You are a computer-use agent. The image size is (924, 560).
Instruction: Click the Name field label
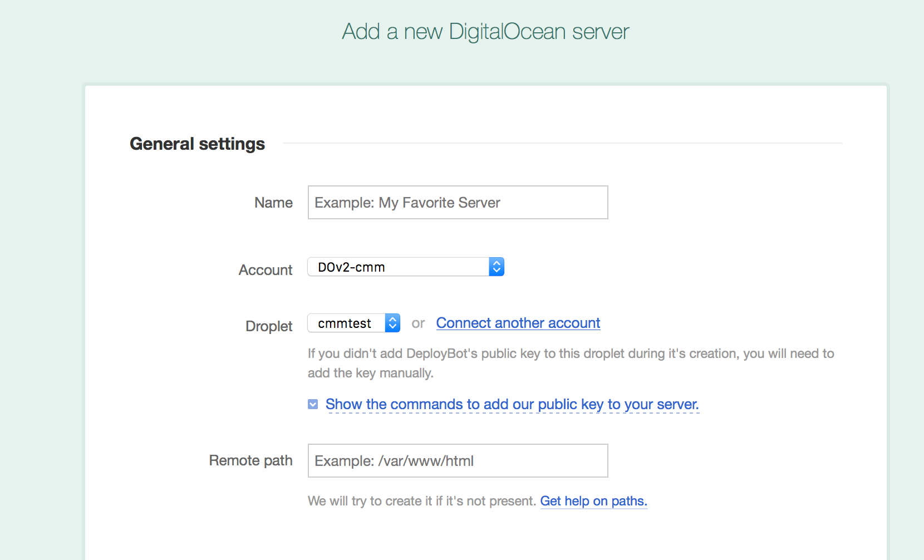tap(273, 203)
